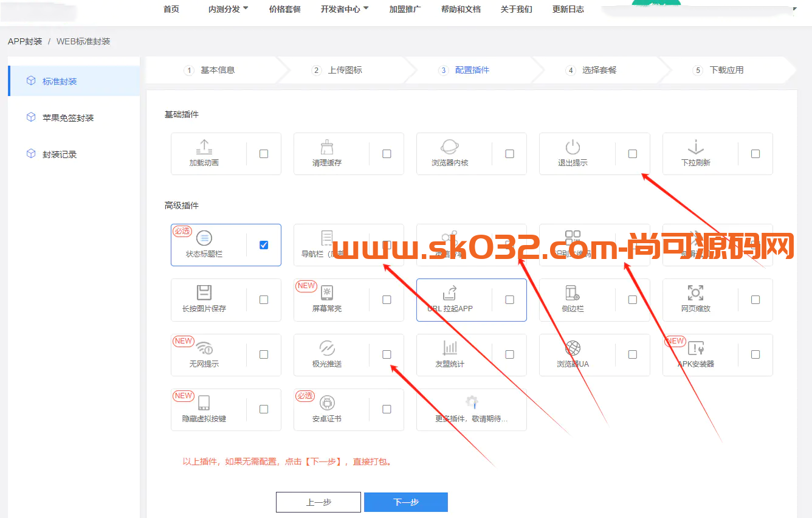Go to 首页 in the top navigation
Image resolution: width=812 pixels, height=518 pixels.
(171, 9)
